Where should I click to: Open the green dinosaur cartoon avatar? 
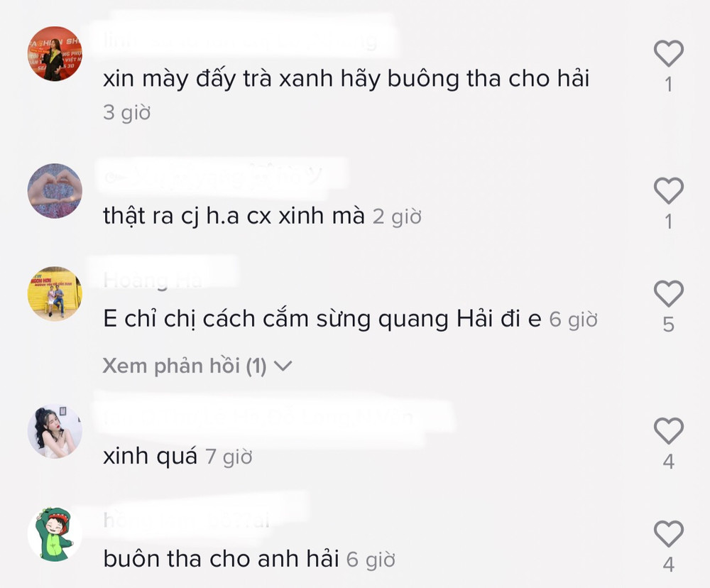pyautogui.click(x=55, y=534)
